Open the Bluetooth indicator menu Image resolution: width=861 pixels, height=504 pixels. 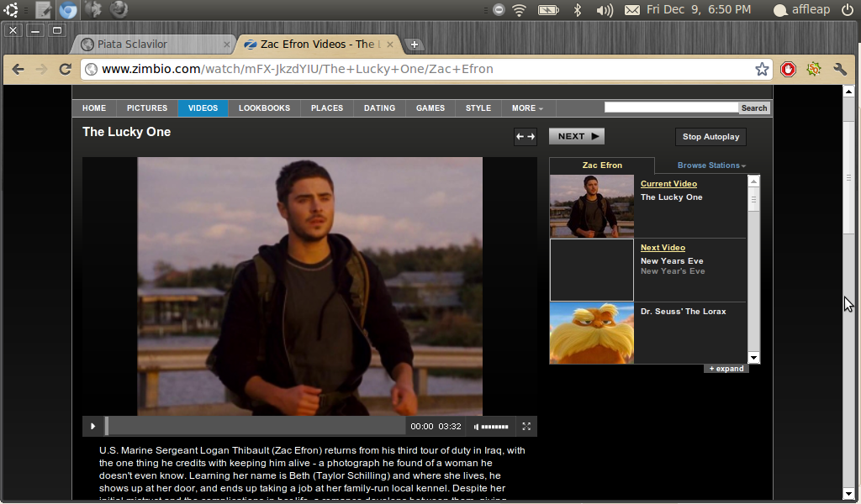click(x=577, y=9)
